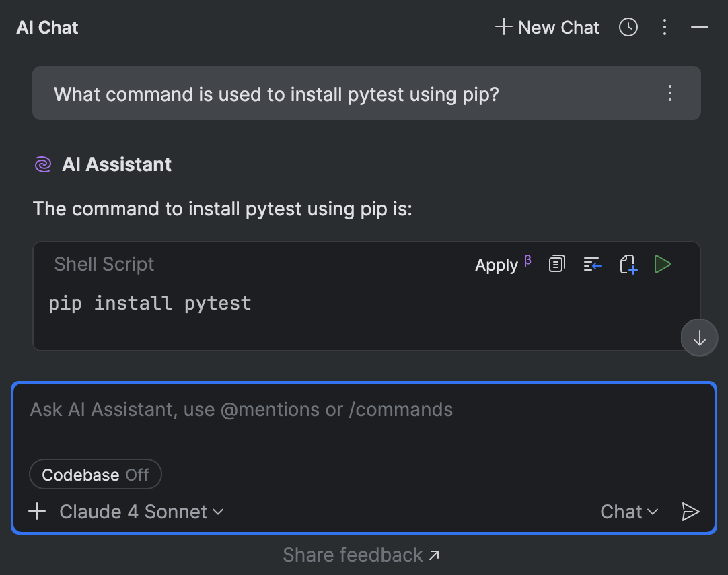The width and height of the screenshot is (728, 575).
Task: Insert the code at the caret
Action: pos(592,264)
